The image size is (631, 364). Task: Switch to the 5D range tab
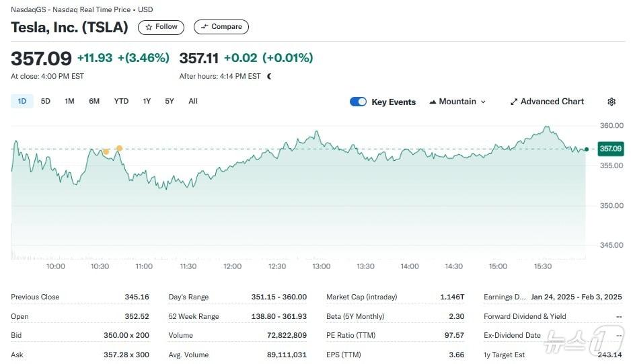click(x=46, y=101)
